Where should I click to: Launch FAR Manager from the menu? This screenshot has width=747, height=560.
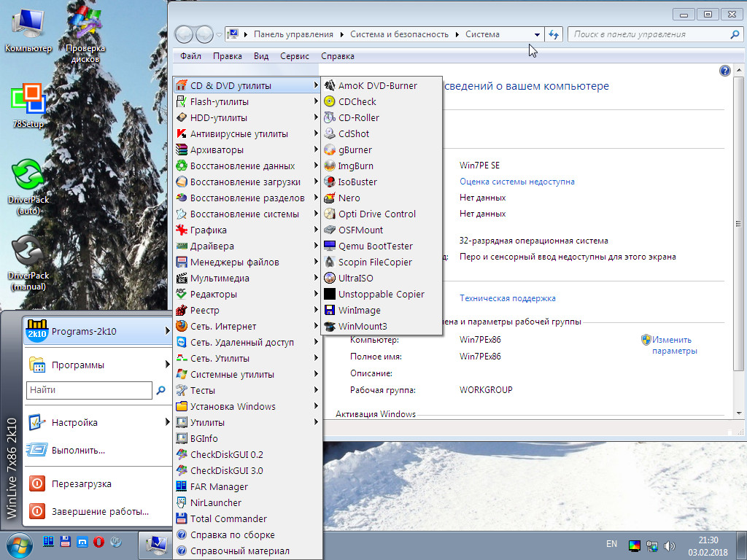pyautogui.click(x=219, y=486)
